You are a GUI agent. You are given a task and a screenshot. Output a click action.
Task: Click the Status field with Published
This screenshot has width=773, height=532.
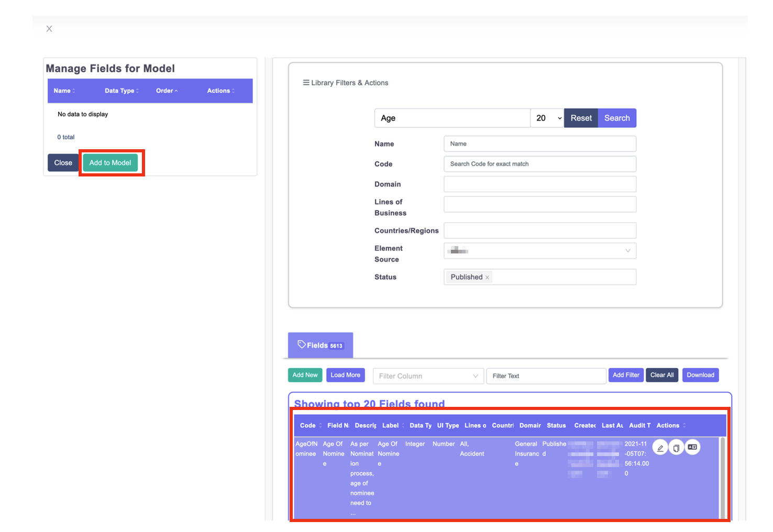point(540,277)
